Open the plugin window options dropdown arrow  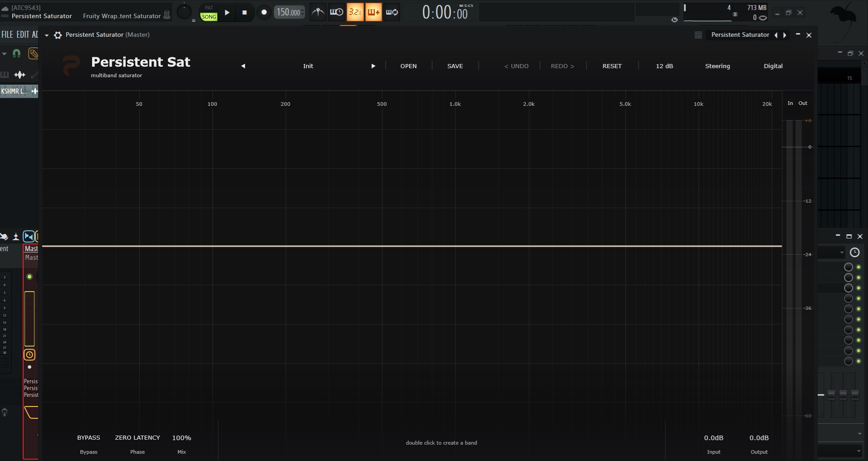tap(47, 35)
